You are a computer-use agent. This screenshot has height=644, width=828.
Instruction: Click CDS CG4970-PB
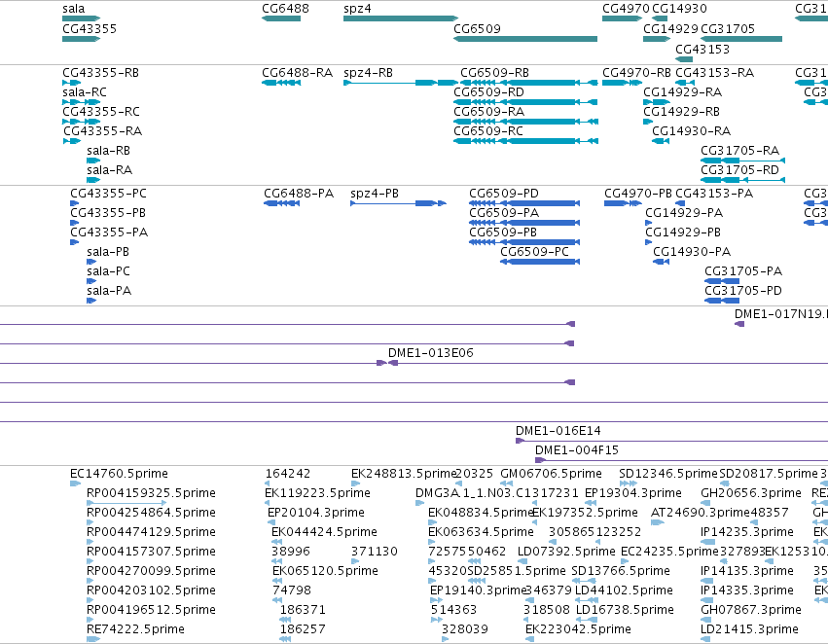click(x=623, y=203)
